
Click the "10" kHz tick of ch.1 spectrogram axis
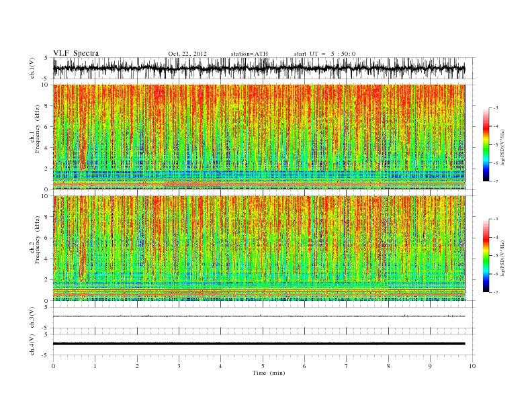click(45, 85)
